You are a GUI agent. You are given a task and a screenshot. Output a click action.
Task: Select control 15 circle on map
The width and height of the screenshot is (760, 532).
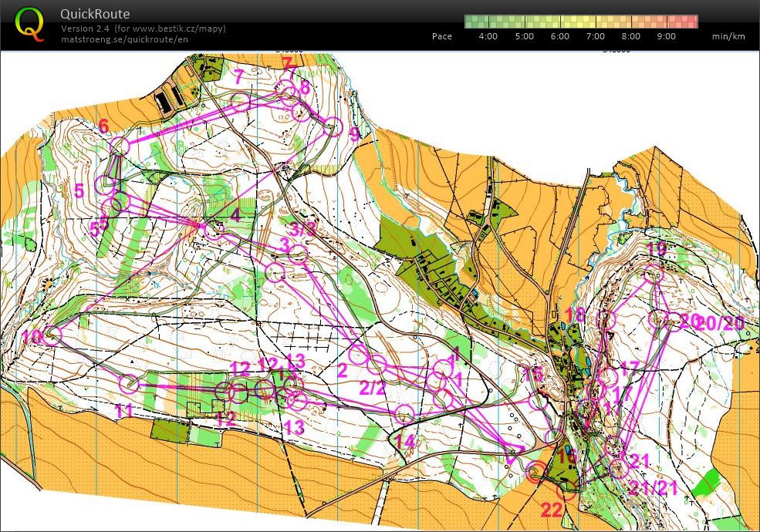537,401
